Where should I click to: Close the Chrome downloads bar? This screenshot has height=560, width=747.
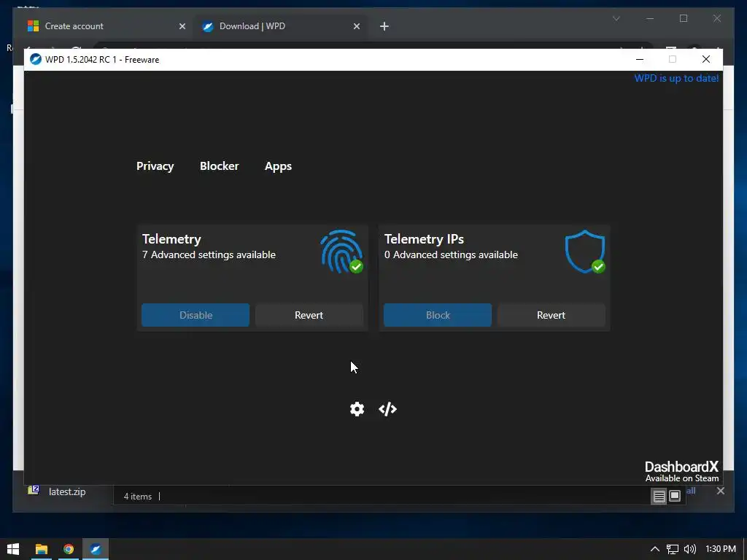[x=720, y=491]
